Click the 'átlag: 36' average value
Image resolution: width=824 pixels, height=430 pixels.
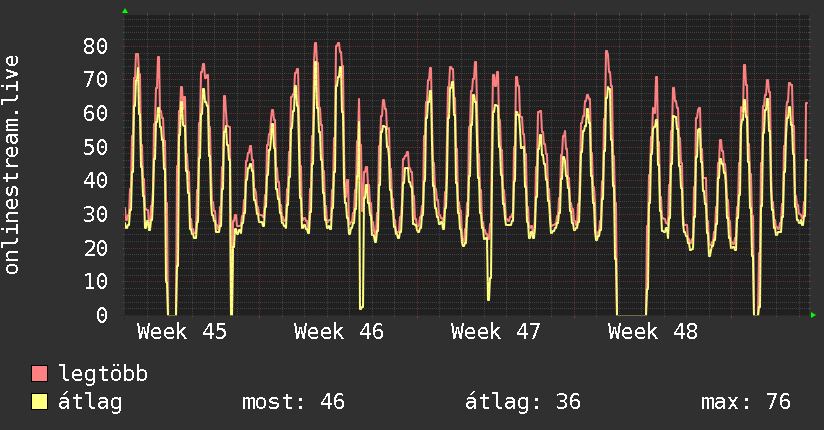pyautogui.click(x=523, y=402)
